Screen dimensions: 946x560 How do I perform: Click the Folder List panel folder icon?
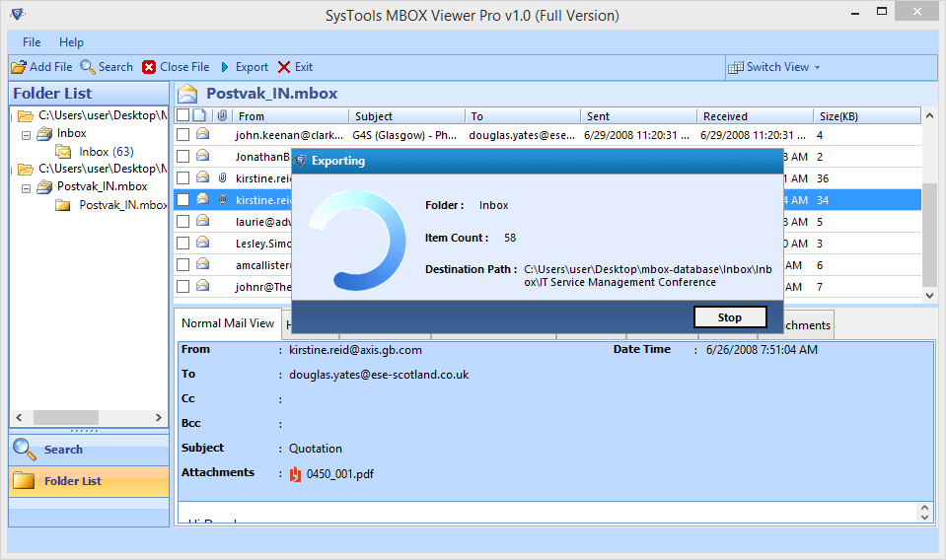pos(24,480)
